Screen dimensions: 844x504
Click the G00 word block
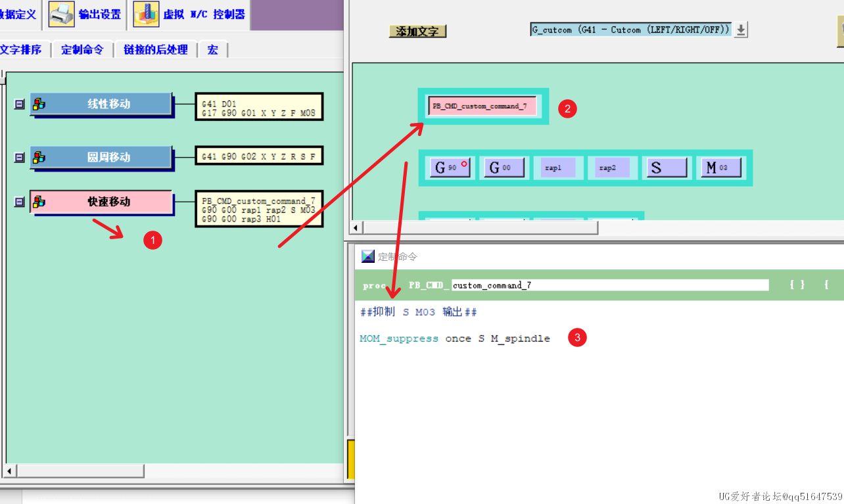(504, 168)
